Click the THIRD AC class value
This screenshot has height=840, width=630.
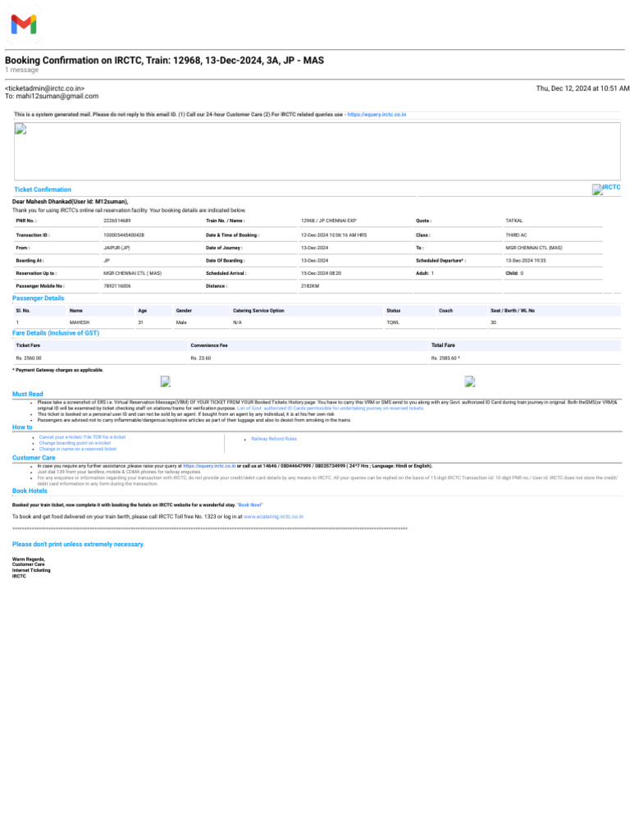tap(516, 235)
